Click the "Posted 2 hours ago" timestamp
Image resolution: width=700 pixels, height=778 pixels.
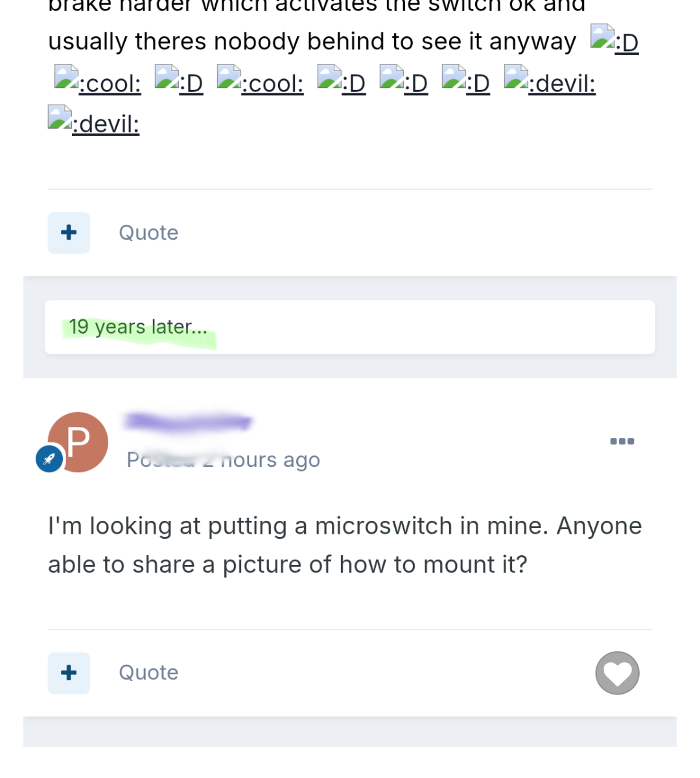[x=224, y=460]
